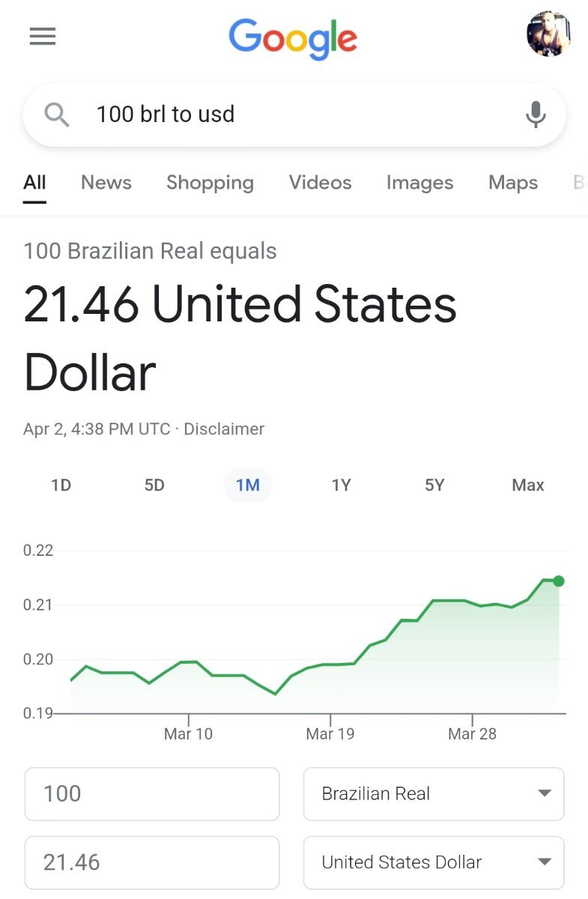The height and width of the screenshot is (899, 588).
Task: Expand the United States Dollar dropdown
Action: [434, 862]
